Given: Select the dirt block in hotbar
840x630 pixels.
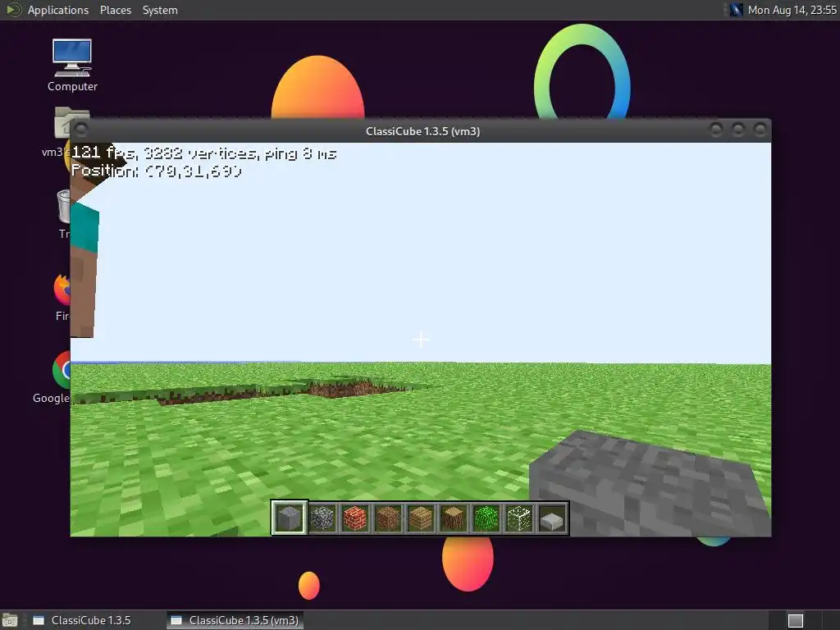Looking at the screenshot, I should pos(388,518).
